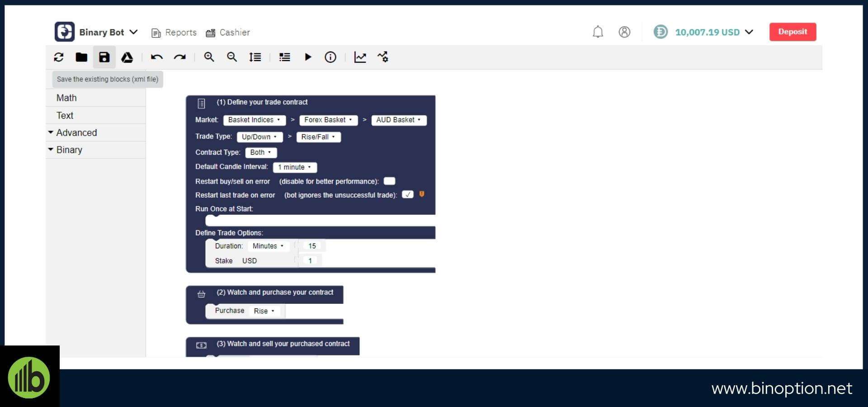Enable Restart buy/sell on error checkbox
Viewport: 868px width, 407px height.
[x=389, y=181]
